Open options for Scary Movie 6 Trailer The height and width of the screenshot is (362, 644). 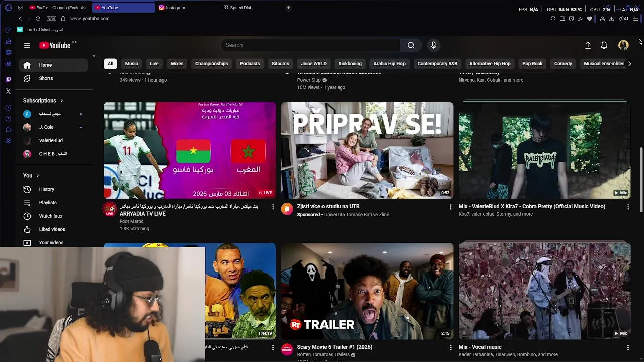point(450,347)
